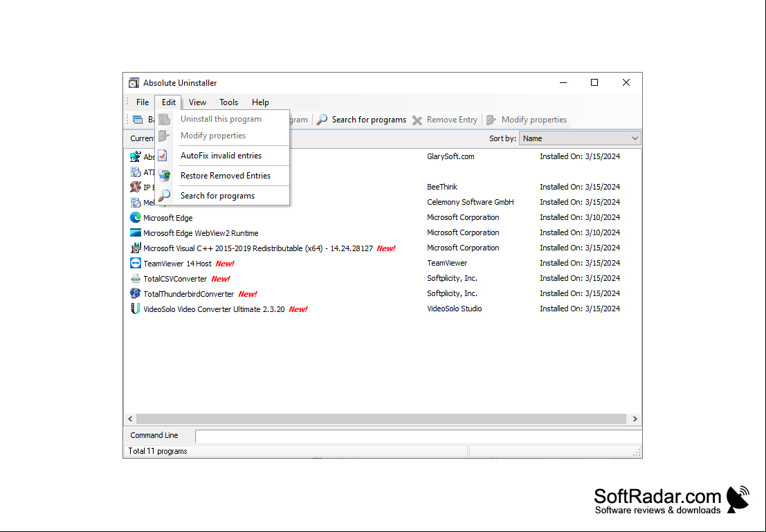Choose AutoFix invalid entries from Edit menu

(x=222, y=156)
